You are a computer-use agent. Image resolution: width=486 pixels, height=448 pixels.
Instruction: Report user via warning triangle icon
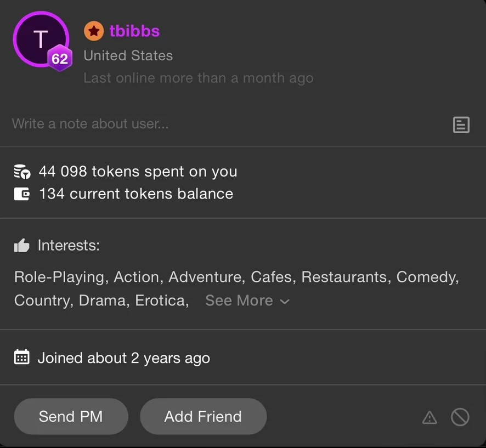point(430,418)
